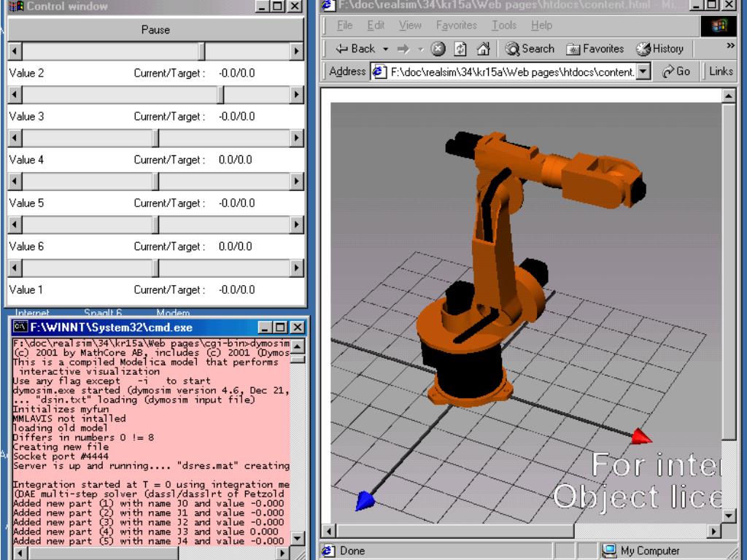Open the Back button history dropdown arrow
This screenshot has width=747, height=560.
385,49
